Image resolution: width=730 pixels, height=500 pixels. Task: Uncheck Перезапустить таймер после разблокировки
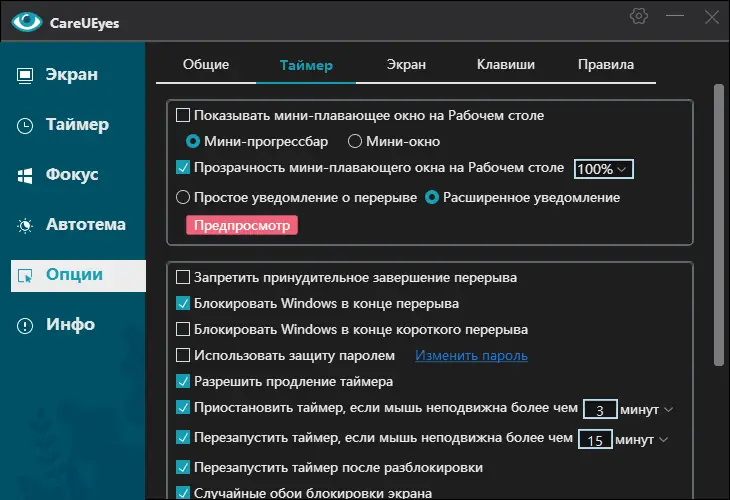[x=183, y=467]
